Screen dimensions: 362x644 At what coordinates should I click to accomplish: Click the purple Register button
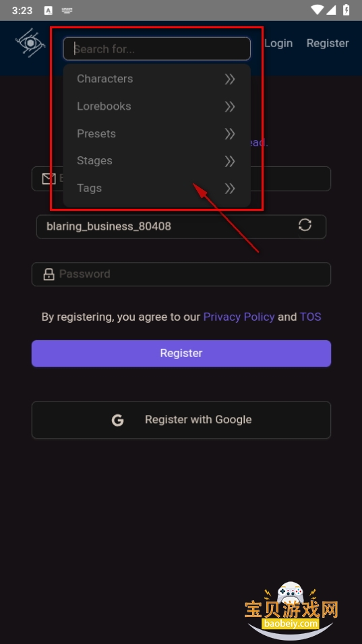click(x=181, y=353)
